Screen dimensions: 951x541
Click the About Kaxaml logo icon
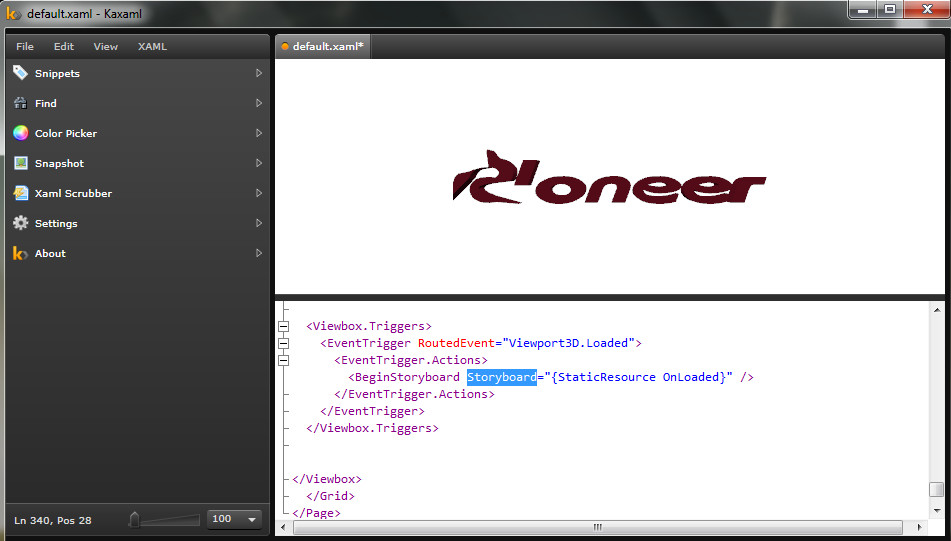[20, 254]
